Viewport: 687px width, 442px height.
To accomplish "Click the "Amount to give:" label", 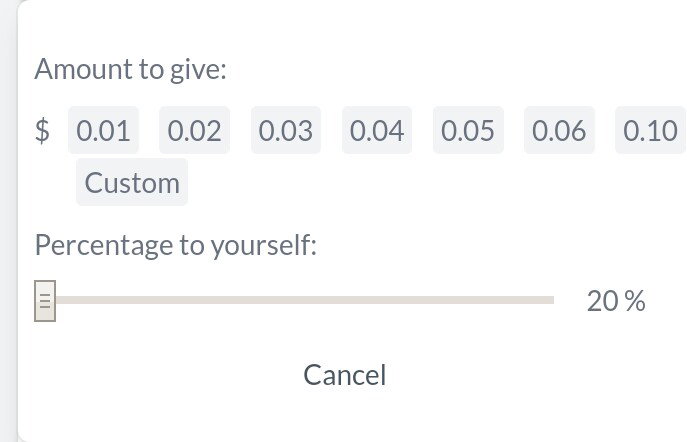I will (x=131, y=69).
